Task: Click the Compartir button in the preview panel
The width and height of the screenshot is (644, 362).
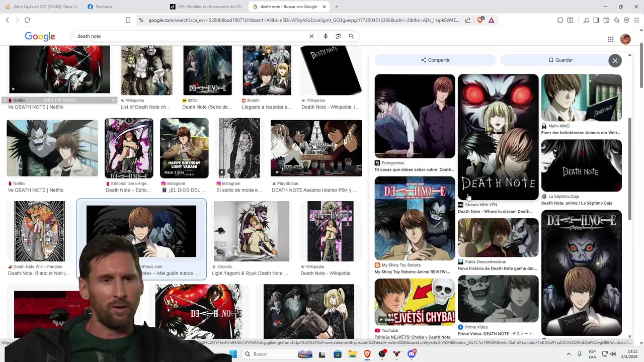Action: (x=435, y=60)
